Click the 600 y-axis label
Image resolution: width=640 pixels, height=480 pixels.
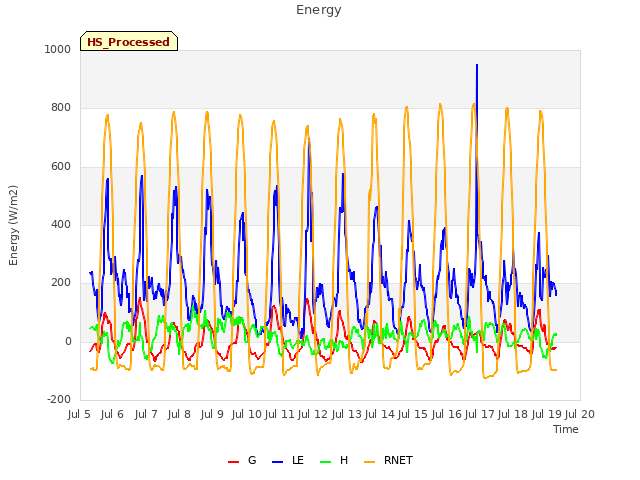[x=61, y=167]
